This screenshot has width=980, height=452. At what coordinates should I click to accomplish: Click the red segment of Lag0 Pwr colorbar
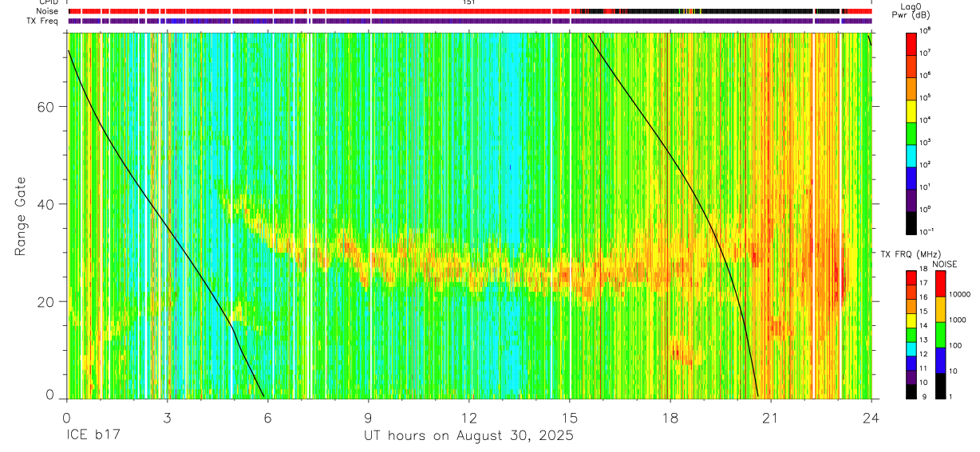(911, 42)
